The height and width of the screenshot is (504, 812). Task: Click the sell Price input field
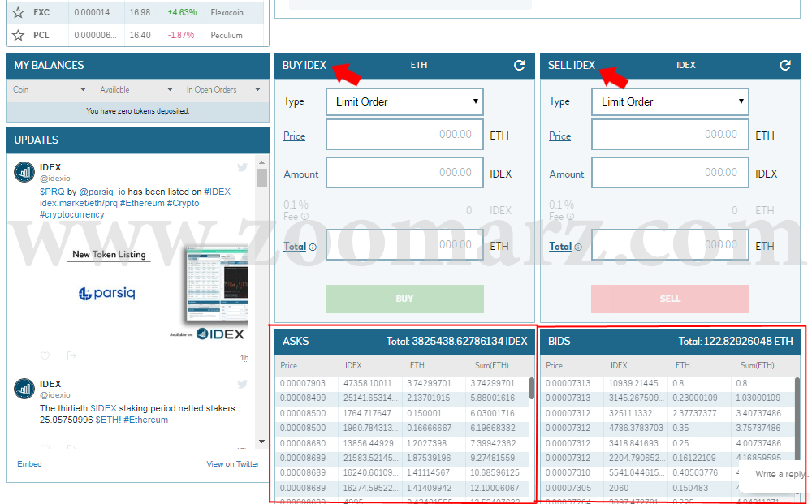[x=670, y=135]
